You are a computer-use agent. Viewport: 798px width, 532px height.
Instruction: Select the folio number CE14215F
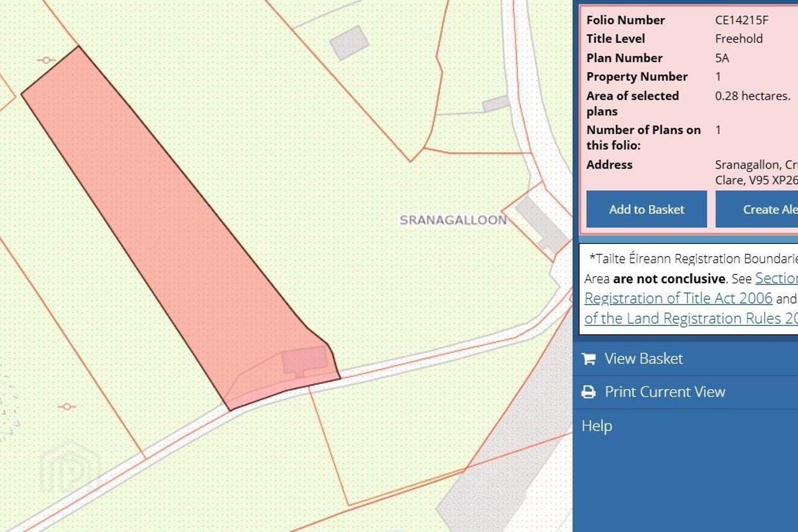click(741, 20)
